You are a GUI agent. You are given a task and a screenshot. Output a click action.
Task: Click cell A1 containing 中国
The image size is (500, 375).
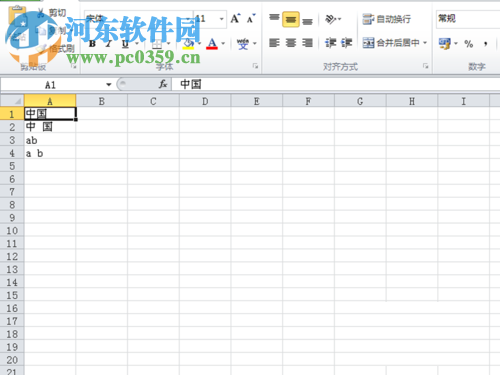[50, 114]
